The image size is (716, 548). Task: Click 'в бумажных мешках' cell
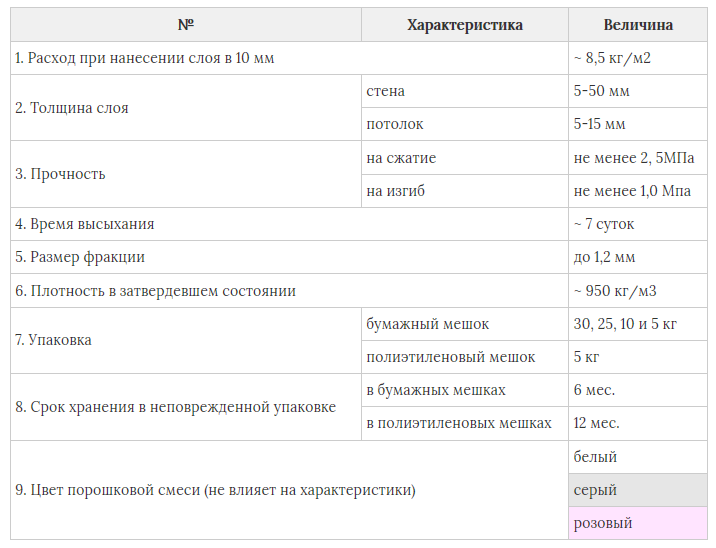tap(464, 390)
